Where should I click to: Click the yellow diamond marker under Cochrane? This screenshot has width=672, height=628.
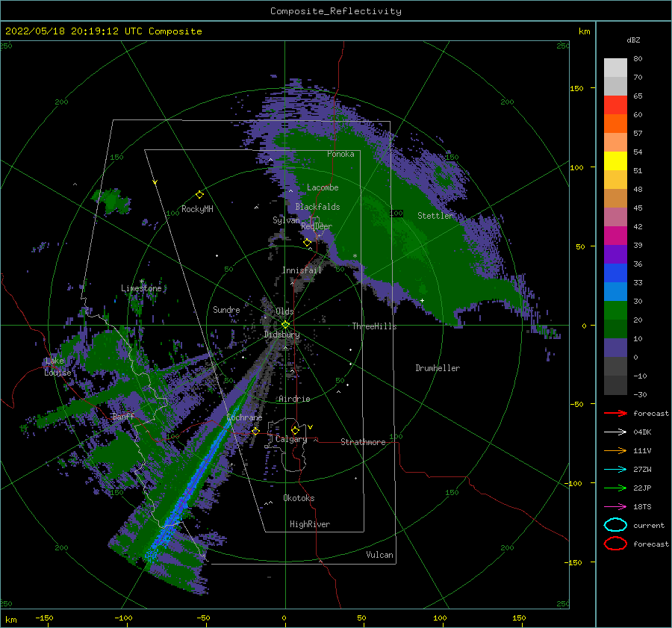click(255, 431)
